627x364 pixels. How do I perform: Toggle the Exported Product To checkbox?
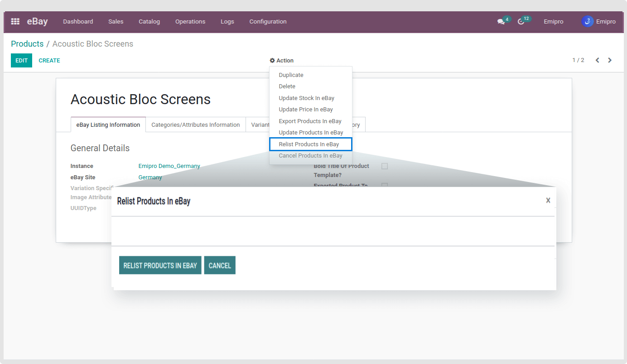[x=385, y=185]
